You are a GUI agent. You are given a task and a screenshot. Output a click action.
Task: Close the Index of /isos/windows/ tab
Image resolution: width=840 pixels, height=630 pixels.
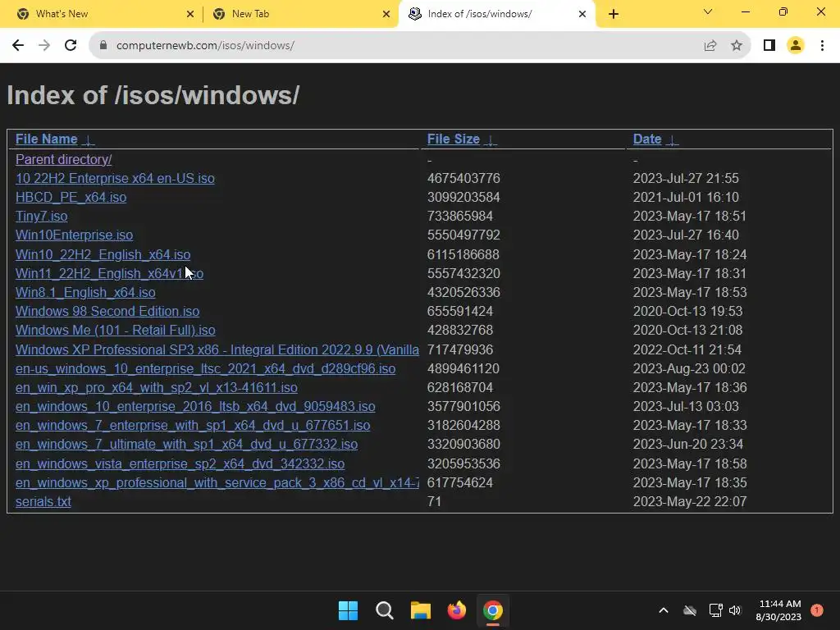582,15
